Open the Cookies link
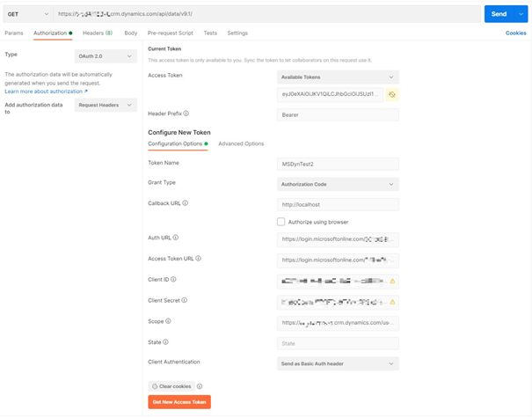The image size is (532, 418). point(515,33)
